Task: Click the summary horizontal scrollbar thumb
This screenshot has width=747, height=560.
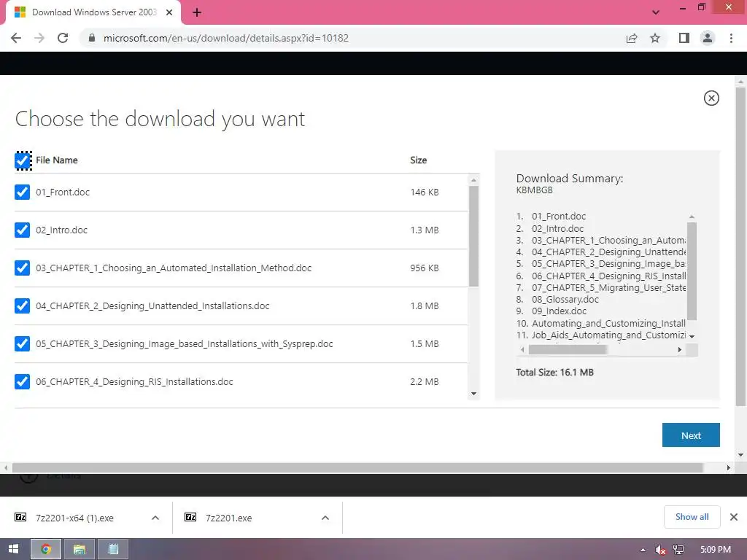Action: click(568, 349)
